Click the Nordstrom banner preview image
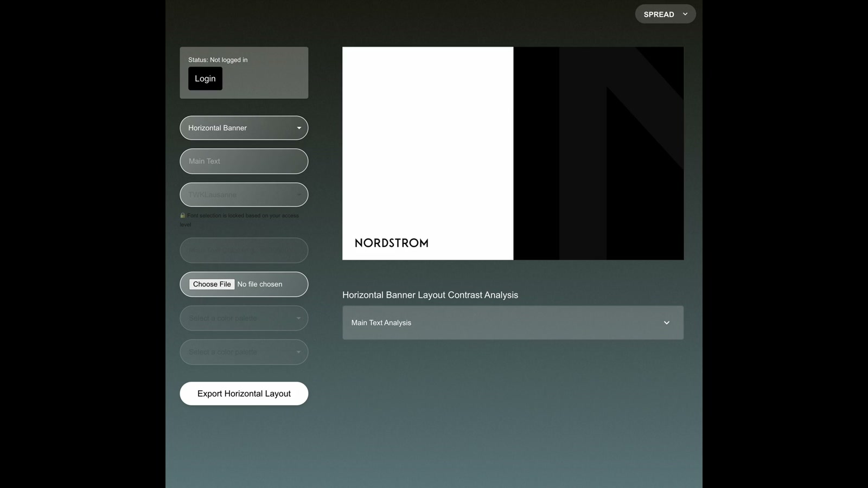The image size is (868, 488). click(513, 153)
